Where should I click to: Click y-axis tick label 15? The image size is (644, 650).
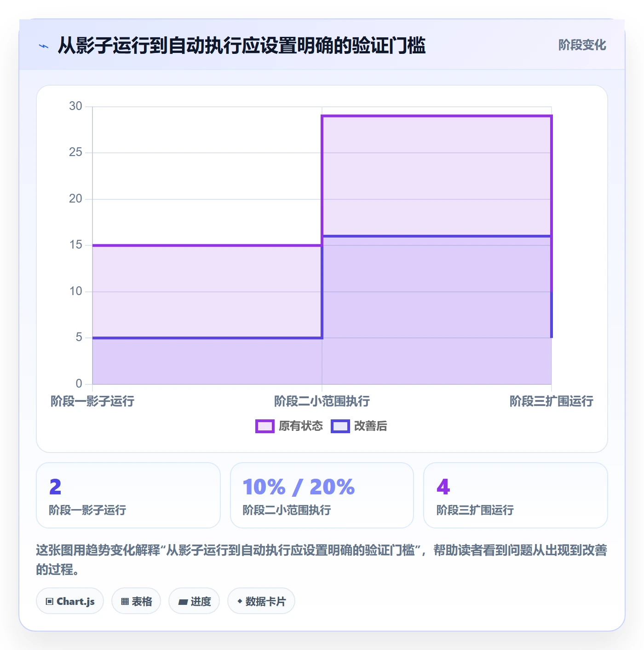tap(75, 245)
